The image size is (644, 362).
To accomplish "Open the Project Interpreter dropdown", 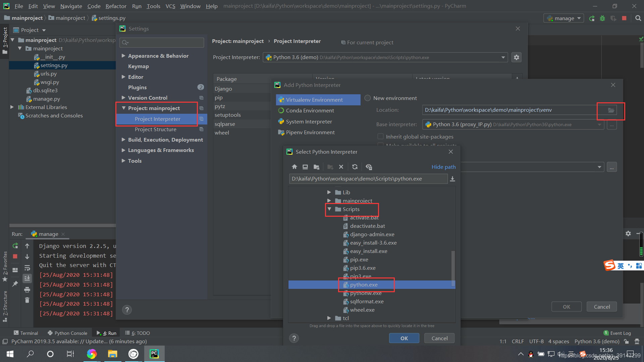I will point(503,57).
